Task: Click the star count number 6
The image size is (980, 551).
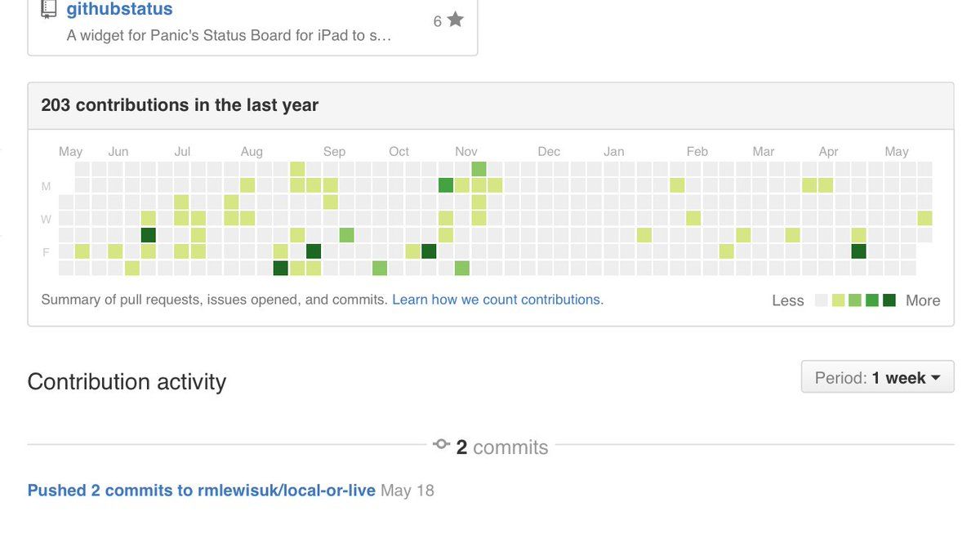Action: (437, 21)
